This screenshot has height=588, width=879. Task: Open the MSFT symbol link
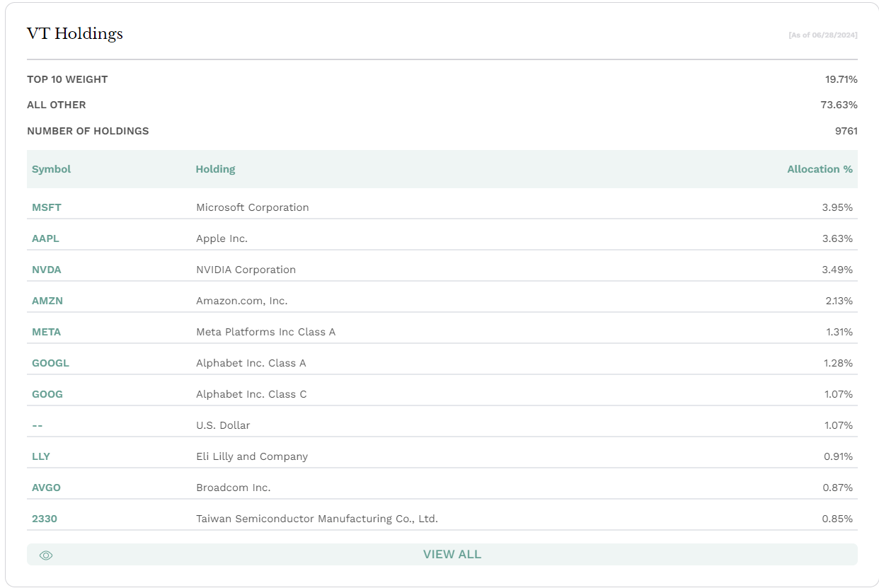click(47, 207)
